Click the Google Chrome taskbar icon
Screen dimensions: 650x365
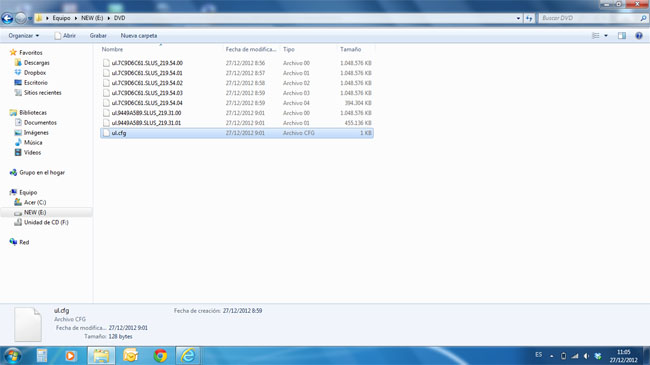coord(160,355)
